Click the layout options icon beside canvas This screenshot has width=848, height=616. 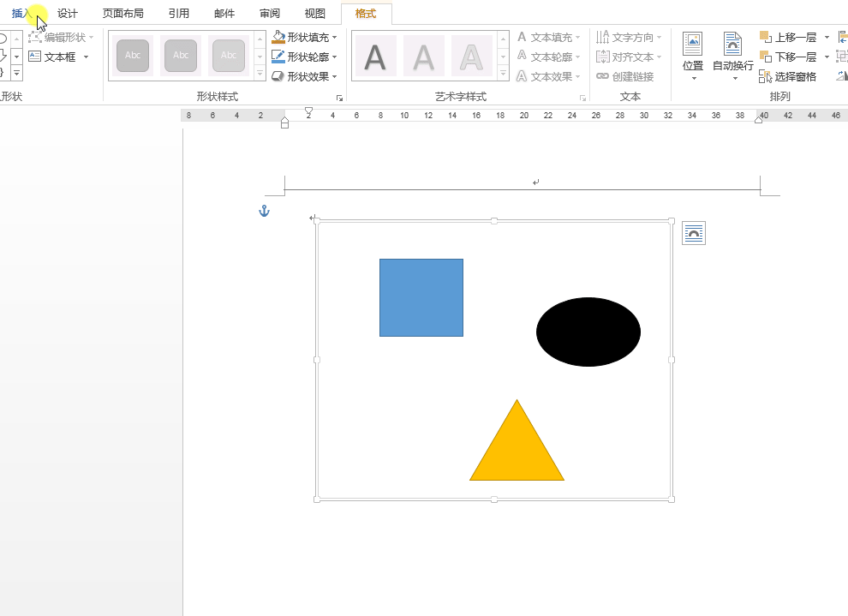coord(693,233)
